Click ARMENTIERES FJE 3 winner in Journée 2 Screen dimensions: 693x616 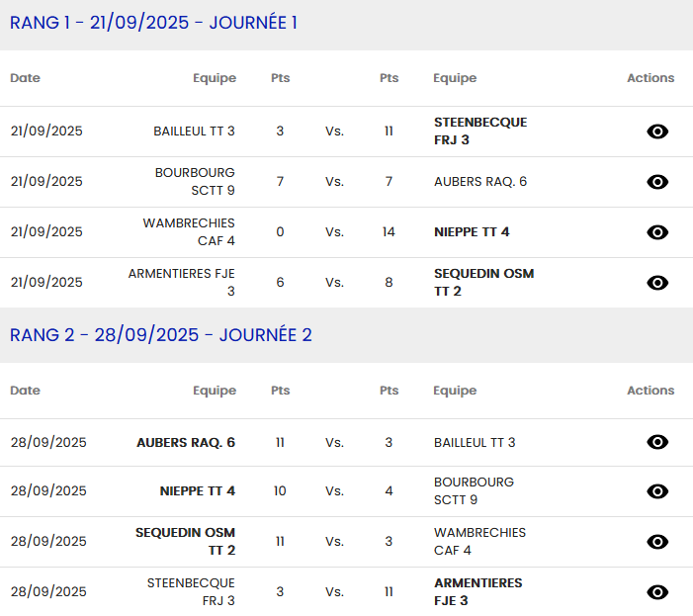[x=477, y=591]
